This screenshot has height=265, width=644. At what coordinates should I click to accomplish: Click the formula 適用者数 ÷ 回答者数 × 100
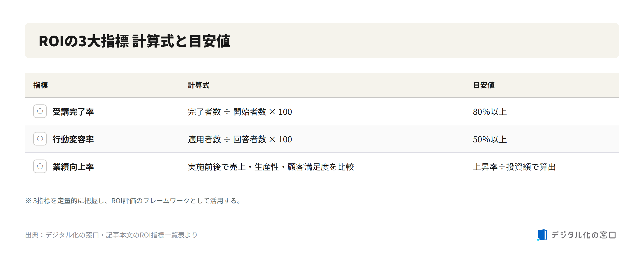coord(240,139)
